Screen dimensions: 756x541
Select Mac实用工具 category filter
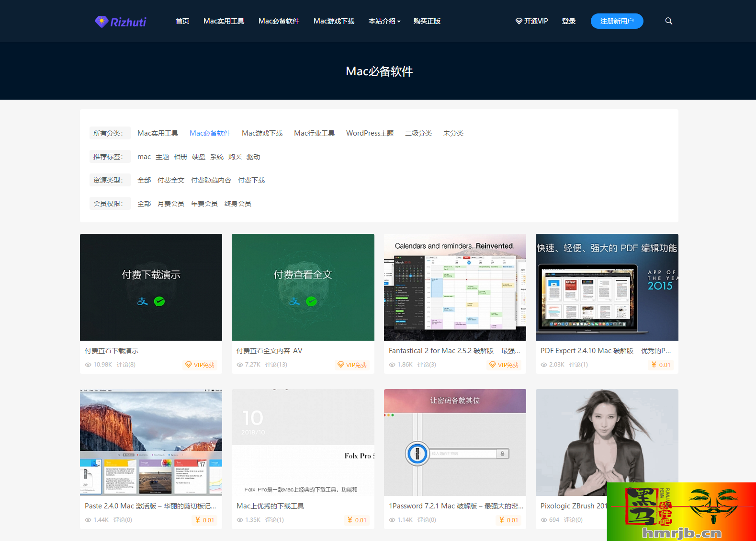pos(158,133)
